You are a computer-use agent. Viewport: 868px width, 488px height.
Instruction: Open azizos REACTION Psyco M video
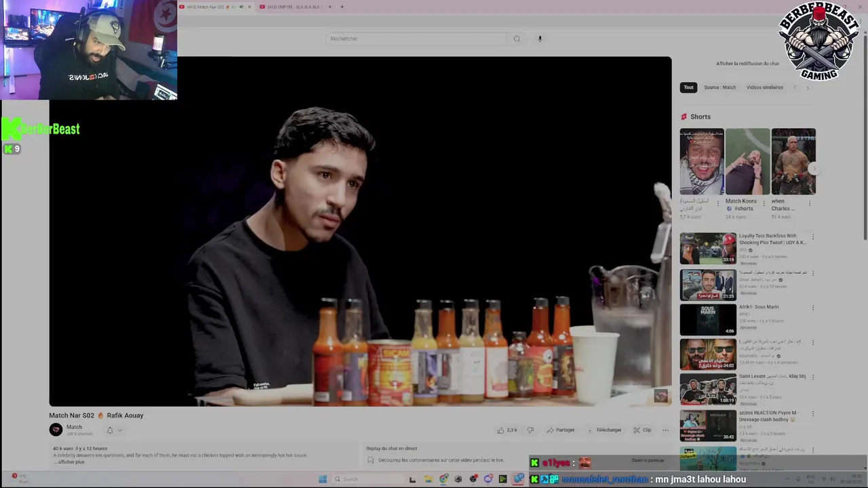tap(708, 425)
